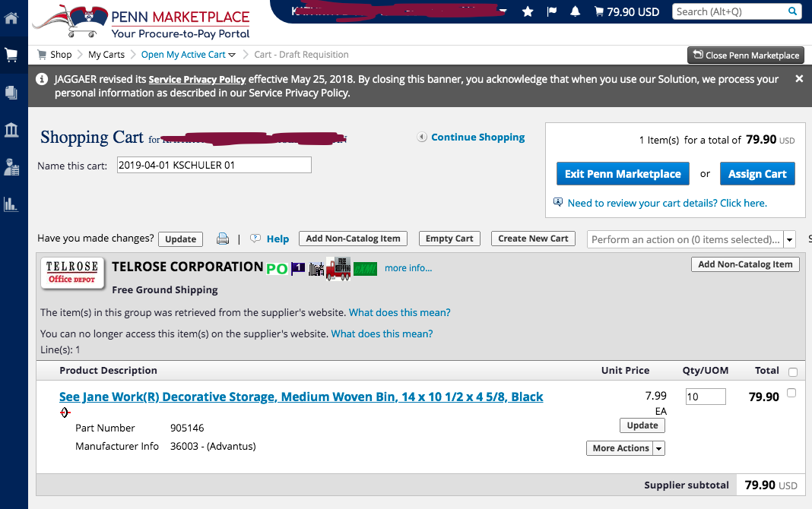Screen dimensions: 812x509
Task: Toggle the select-all checkbox in Total header
Action: [x=793, y=372]
